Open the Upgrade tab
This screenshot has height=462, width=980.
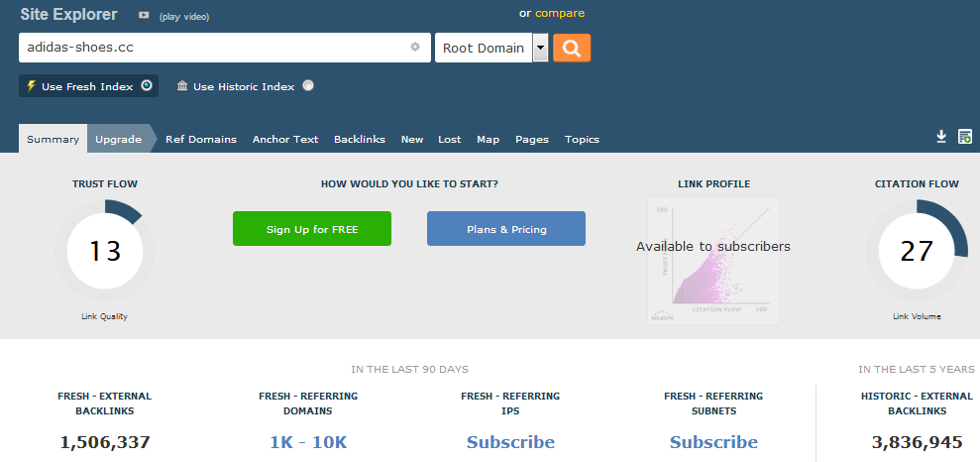[x=118, y=139]
